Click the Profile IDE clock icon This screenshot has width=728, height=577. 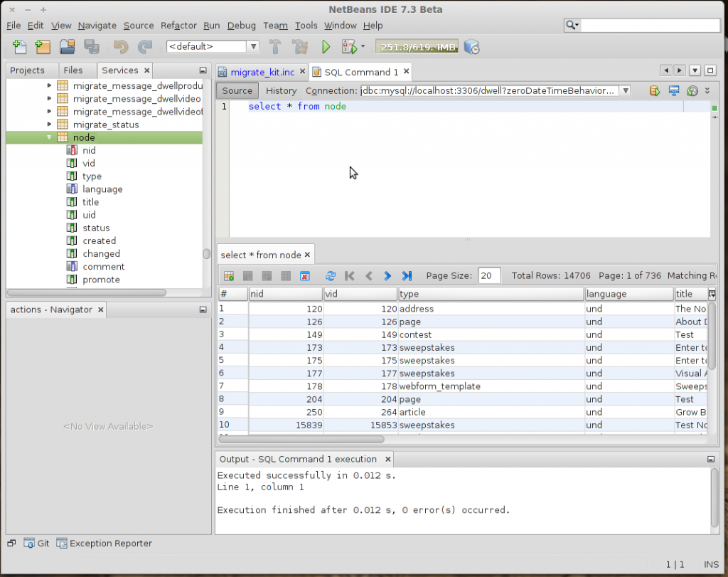(x=471, y=47)
